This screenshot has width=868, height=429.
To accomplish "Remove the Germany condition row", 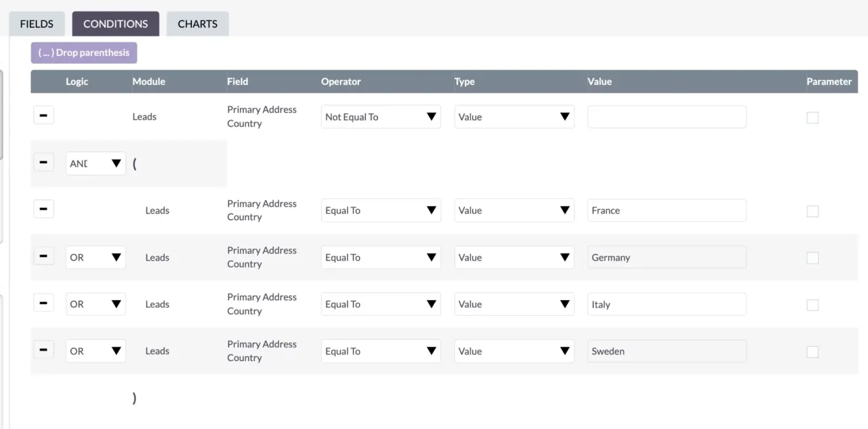I will [43, 257].
